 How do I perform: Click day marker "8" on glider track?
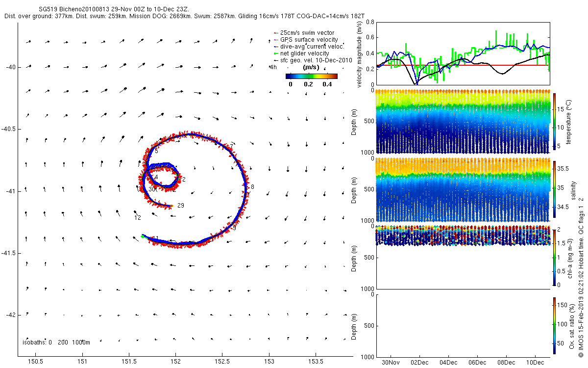(x=252, y=187)
